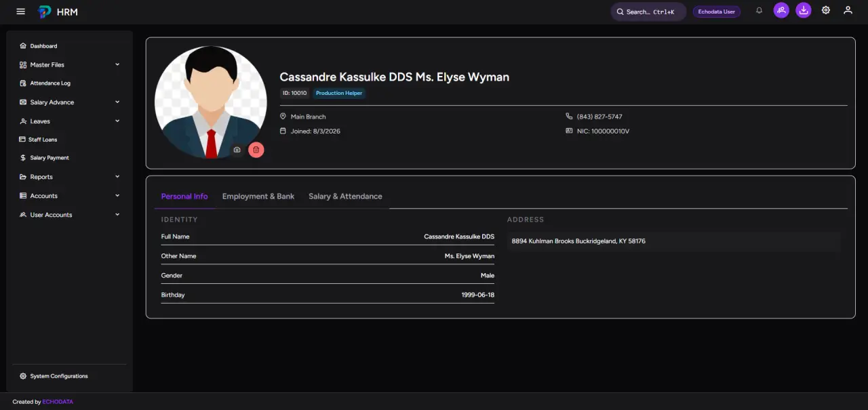This screenshot has height=410, width=868.
Task: Open Staff Loans in the sidebar
Action: (70, 140)
